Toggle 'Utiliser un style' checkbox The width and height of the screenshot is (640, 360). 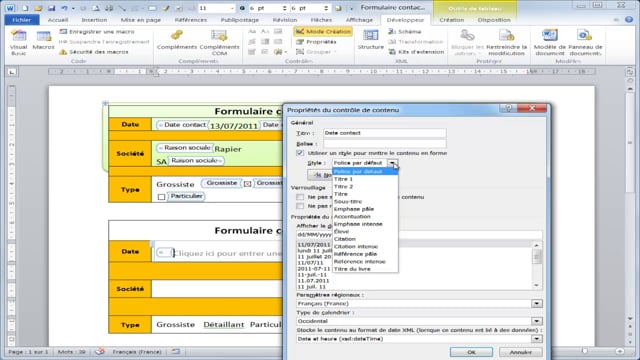[300, 153]
